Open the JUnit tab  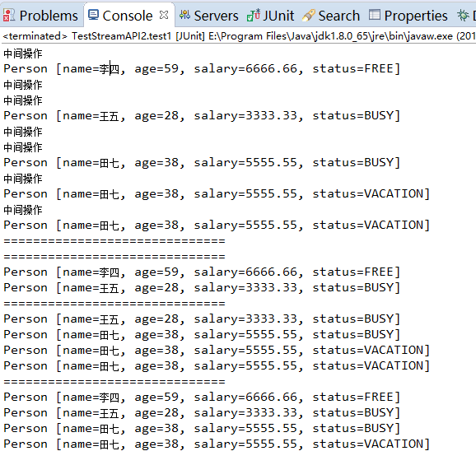(278, 16)
